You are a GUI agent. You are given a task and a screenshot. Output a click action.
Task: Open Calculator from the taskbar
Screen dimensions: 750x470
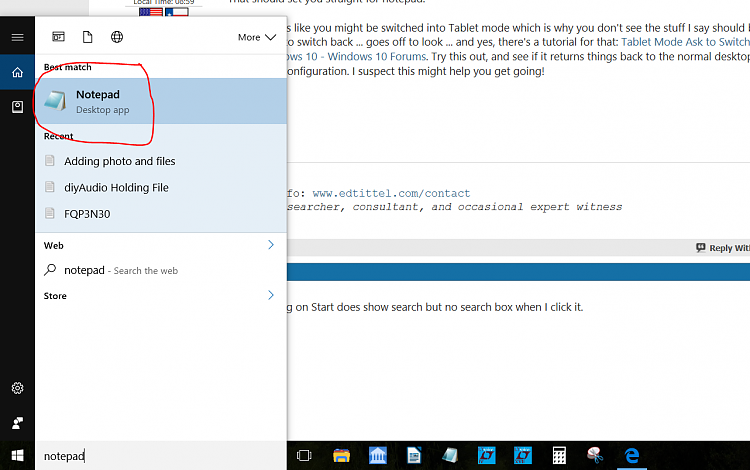pyautogui.click(x=559, y=456)
